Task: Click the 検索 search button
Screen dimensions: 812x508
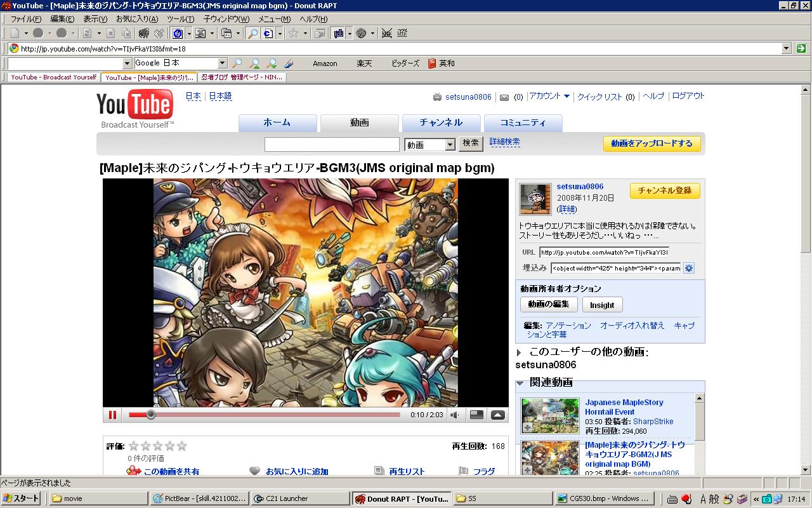Action: 471,144
